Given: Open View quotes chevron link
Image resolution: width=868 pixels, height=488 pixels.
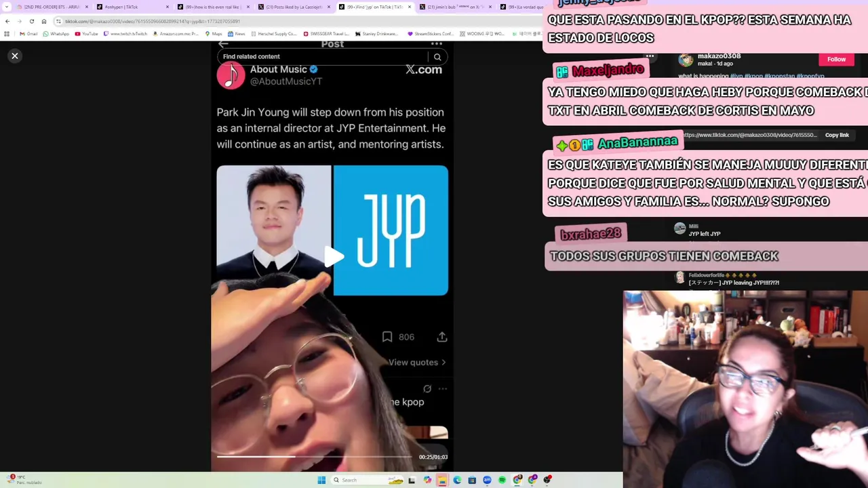Looking at the screenshot, I should point(417,363).
